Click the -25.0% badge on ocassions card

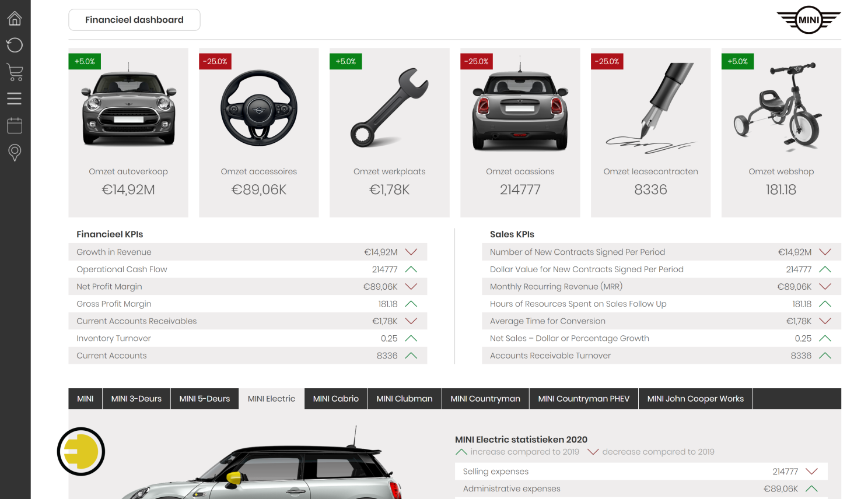tap(477, 61)
